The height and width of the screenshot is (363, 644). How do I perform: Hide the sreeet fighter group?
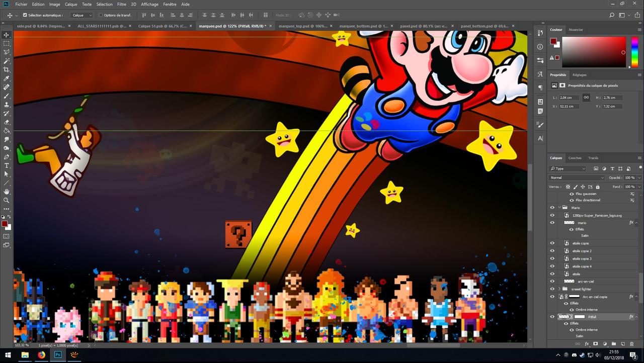click(x=552, y=289)
